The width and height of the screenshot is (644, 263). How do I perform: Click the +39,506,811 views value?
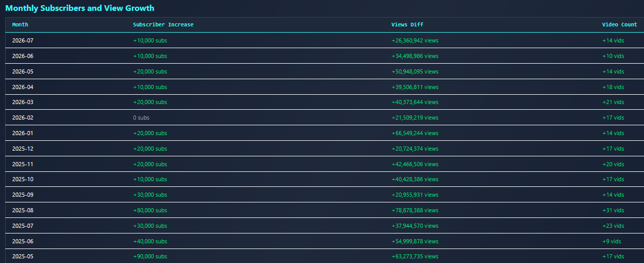(x=415, y=87)
